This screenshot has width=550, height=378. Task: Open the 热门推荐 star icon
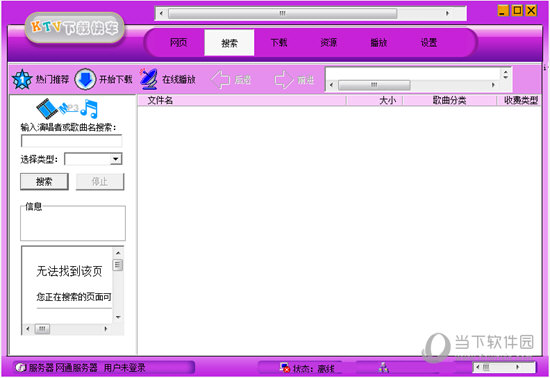(x=22, y=79)
